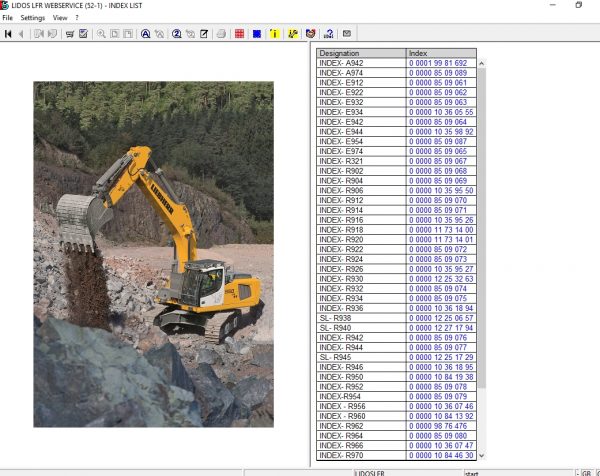Click the index list scrollbar thumb
The width and height of the screenshot is (600, 476).
[x=481, y=228]
